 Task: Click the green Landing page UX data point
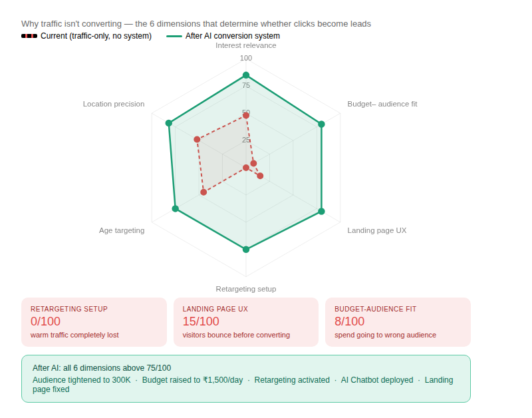click(x=321, y=211)
